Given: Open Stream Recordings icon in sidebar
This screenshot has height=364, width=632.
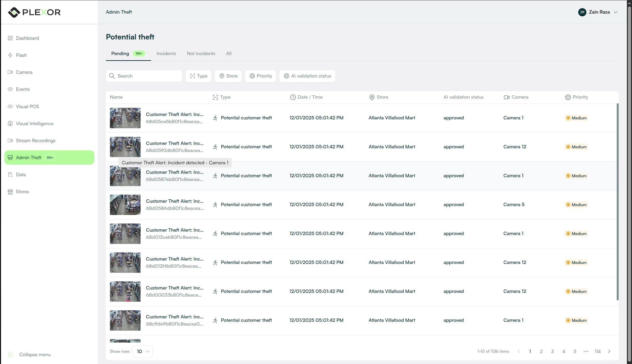Looking at the screenshot, I should [10, 140].
